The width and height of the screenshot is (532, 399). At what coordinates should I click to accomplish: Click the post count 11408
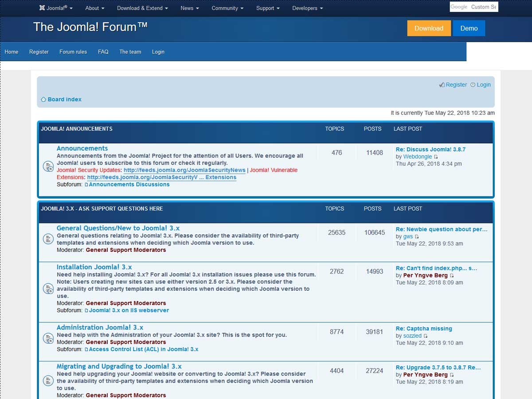coord(375,153)
